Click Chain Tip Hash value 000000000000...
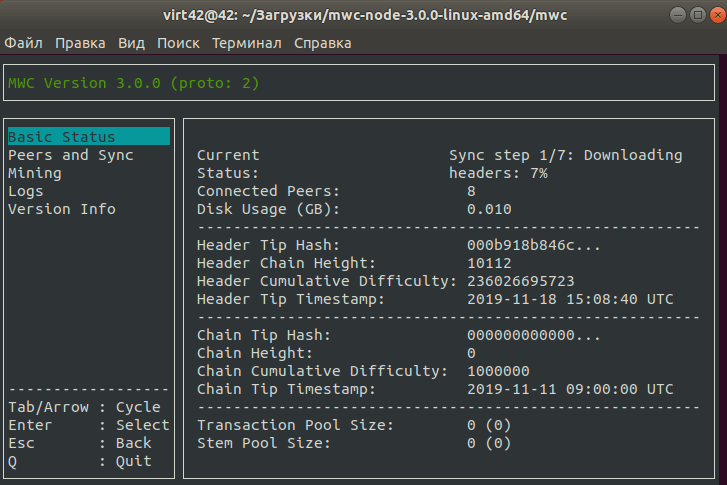 [534, 335]
